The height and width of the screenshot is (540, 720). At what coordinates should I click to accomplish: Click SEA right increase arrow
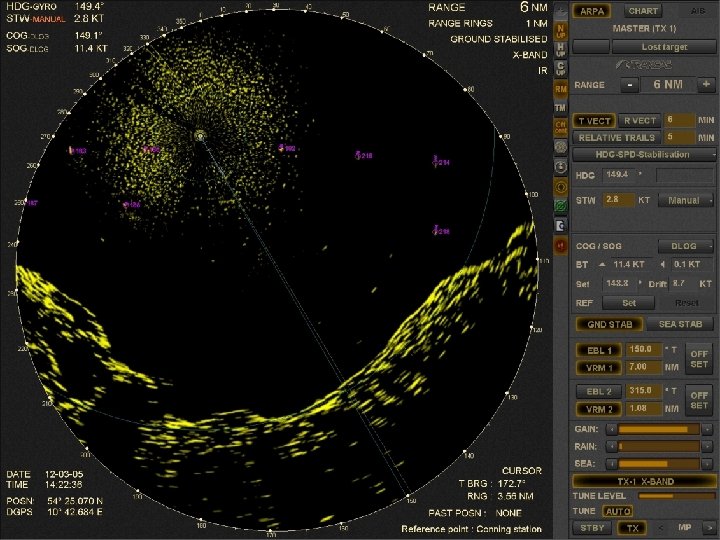[x=707, y=464]
